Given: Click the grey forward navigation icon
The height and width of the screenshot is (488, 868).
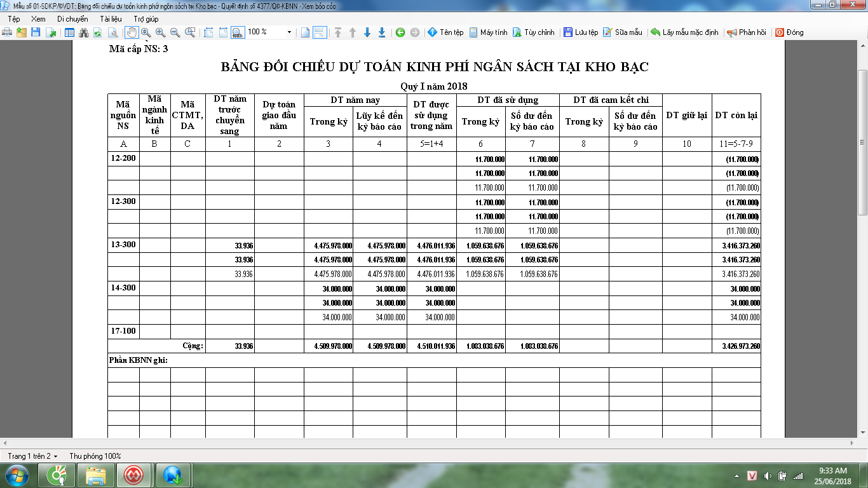Looking at the screenshot, I should tap(415, 32).
